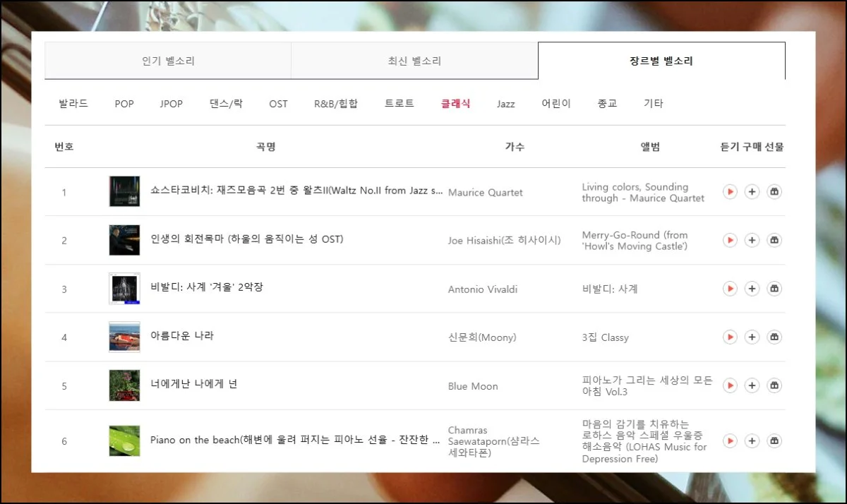Click the purchase plus icon for Merry-Go-Round
Viewport: 847px width, 504px height.
tap(752, 240)
